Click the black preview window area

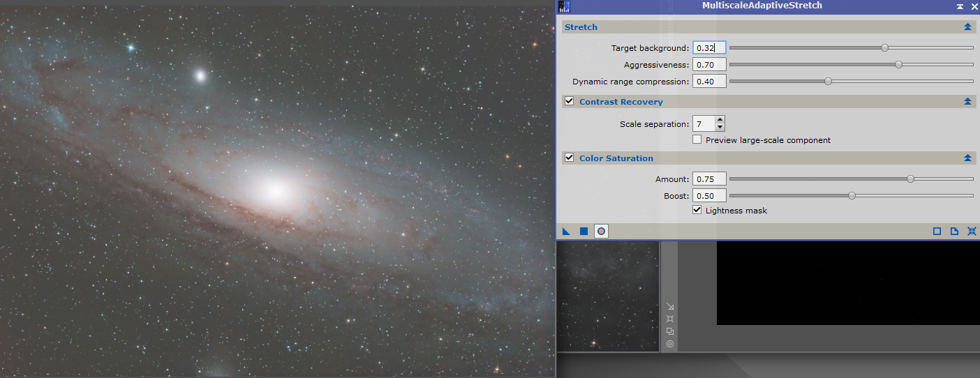tap(848, 282)
